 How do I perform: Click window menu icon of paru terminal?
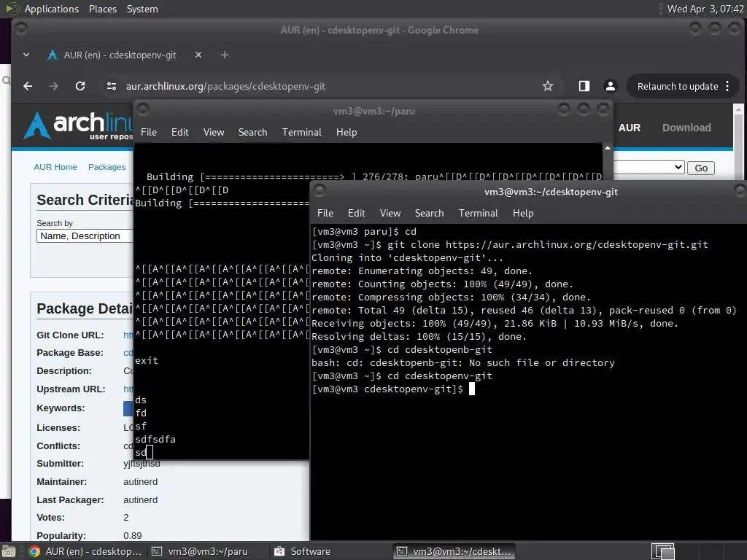coord(143,110)
